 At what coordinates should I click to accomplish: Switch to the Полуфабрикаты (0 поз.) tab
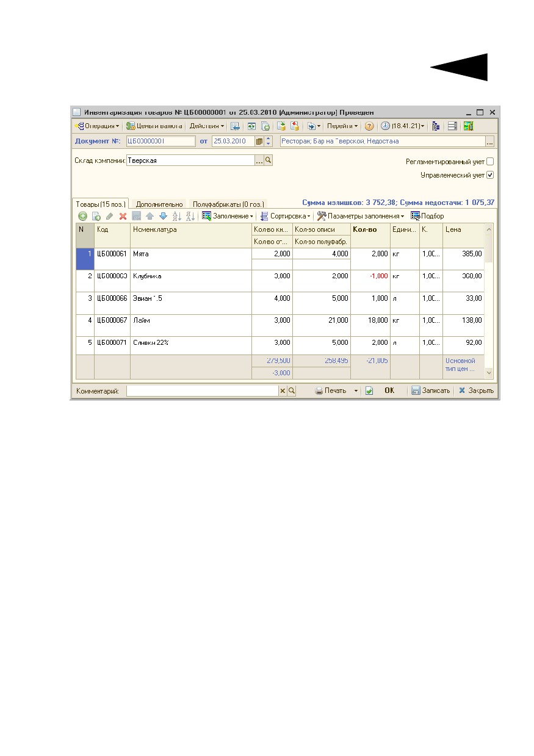coord(229,204)
